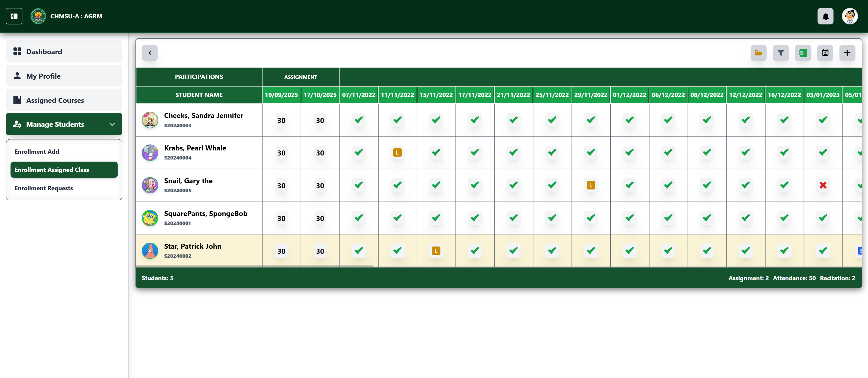Click the name SquarePants, SpongeBob

206,213
